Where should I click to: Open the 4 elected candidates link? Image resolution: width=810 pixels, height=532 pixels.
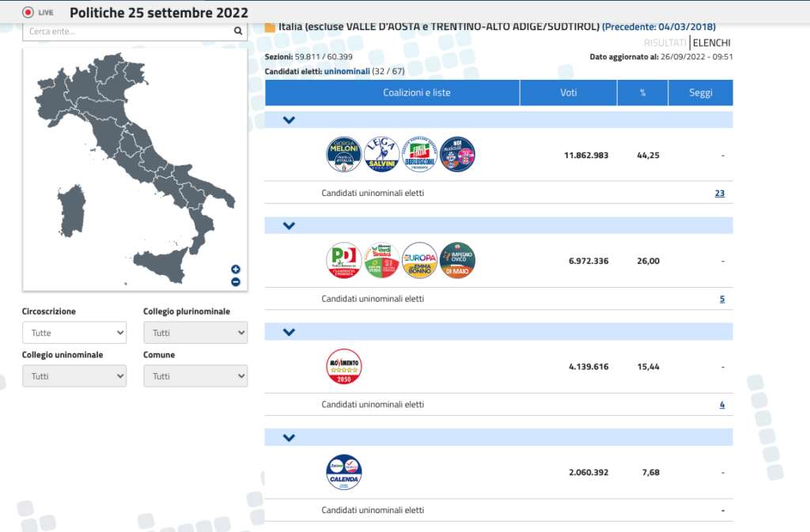[722, 405]
